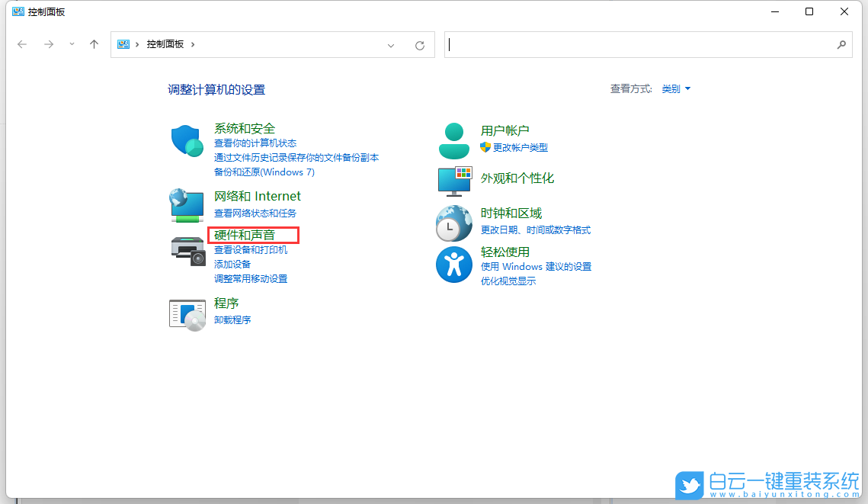Open the 硬件和声音 printer icon
This screenshot has height=504, width=868.
point(187,250)
